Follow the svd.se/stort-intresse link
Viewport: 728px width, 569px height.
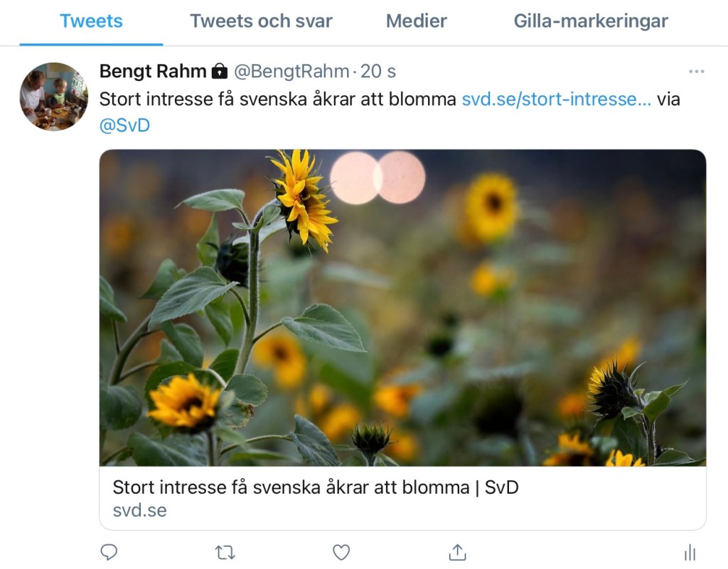(x=556, y=99)
